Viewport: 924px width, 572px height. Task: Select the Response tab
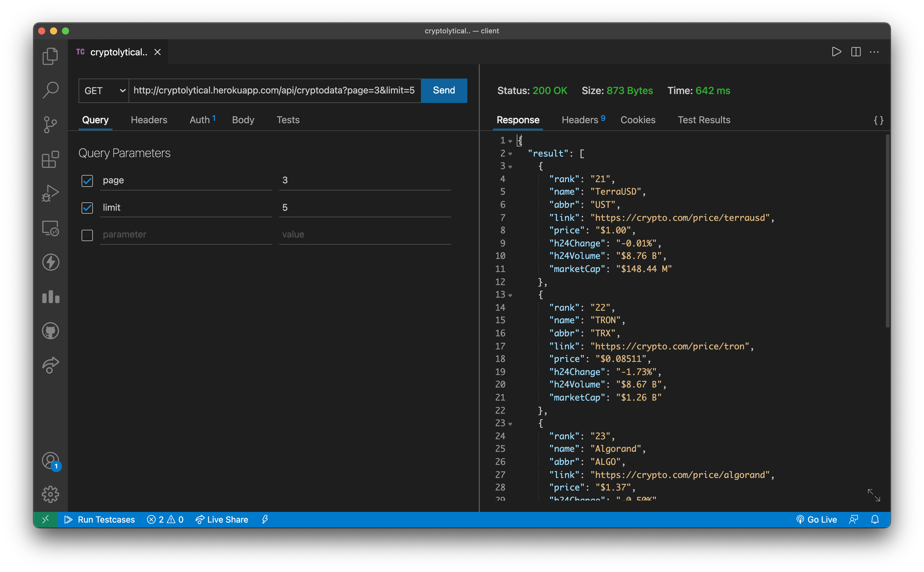(x=518, y=120)
